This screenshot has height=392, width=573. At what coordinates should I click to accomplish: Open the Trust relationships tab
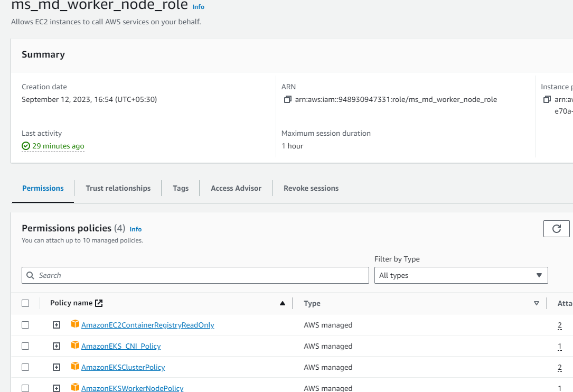click(118, 188)
